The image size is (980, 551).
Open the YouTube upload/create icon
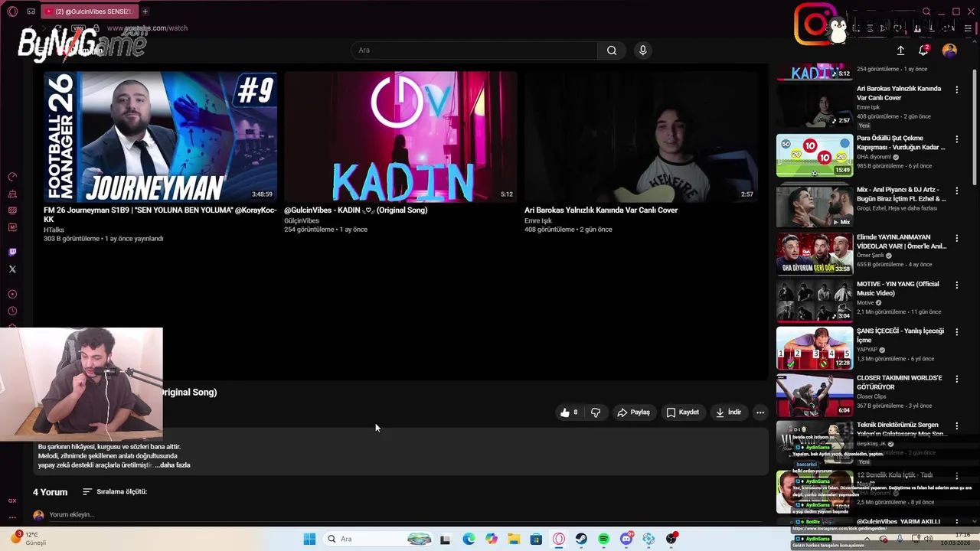tap(900, 51)
